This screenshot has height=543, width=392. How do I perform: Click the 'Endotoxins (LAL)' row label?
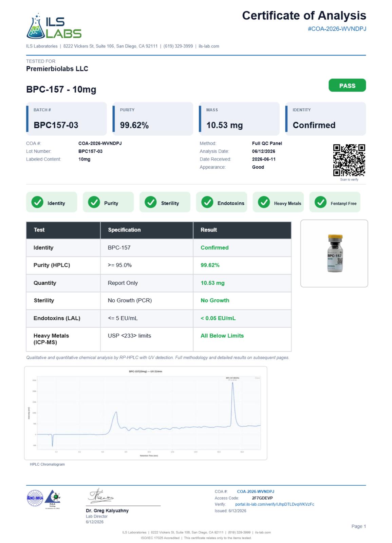point(57,318)
